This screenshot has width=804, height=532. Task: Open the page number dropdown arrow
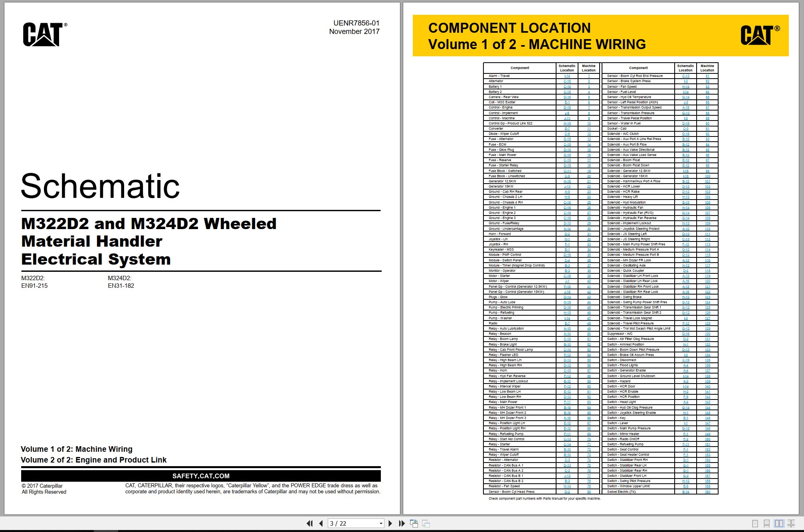coord(381,523)
